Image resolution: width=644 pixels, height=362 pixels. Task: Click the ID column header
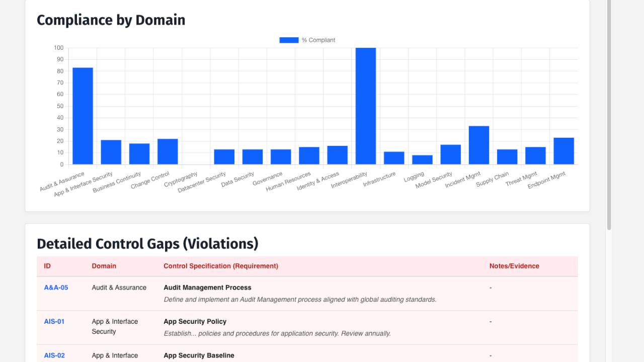pyautogui.click(x=47, y=266)
